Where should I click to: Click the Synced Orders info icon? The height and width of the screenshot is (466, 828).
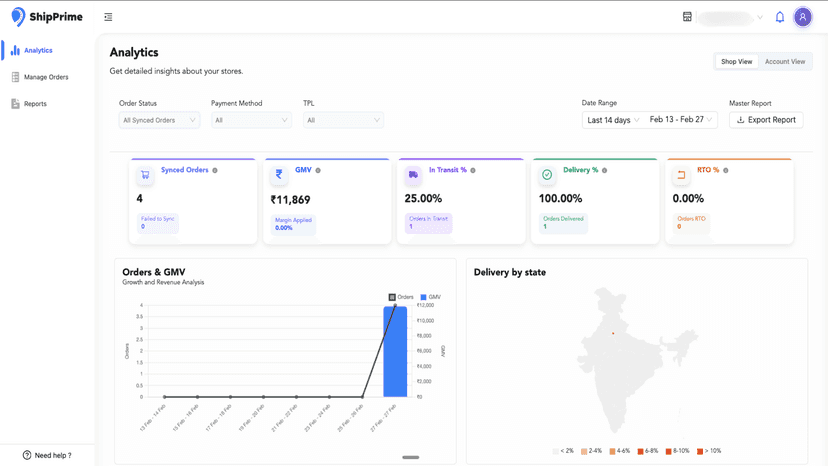[215, 170]
